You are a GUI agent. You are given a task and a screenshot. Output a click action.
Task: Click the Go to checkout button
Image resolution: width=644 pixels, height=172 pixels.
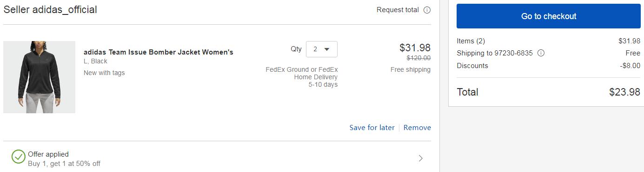tap(549, 16)
